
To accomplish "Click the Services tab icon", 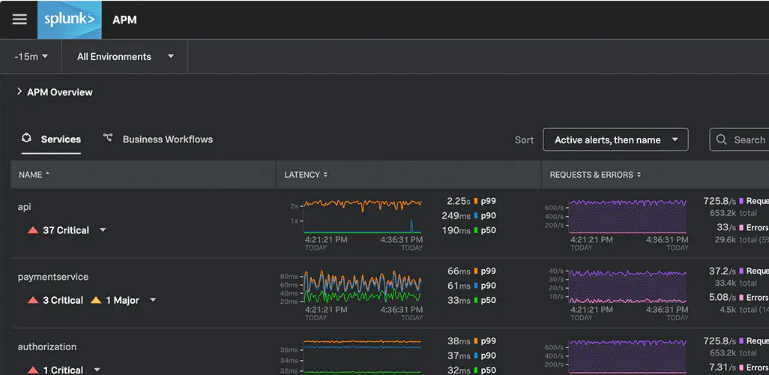I will click(27, 138).
